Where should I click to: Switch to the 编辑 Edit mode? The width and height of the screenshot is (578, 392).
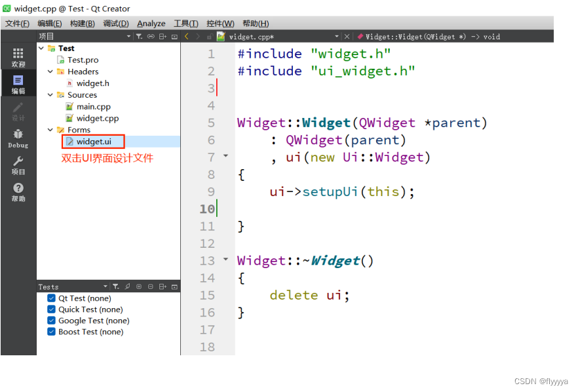pos(18,84)
